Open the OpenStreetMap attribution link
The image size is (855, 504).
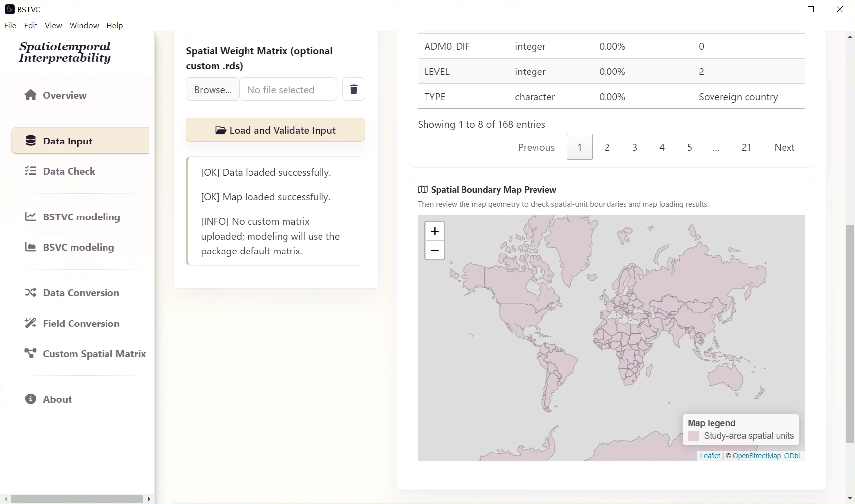756,456
